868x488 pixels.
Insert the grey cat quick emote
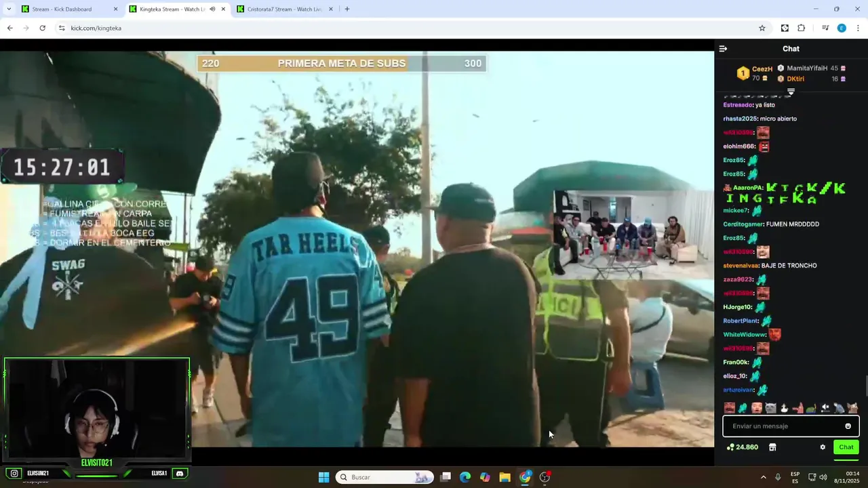[771, 408]
